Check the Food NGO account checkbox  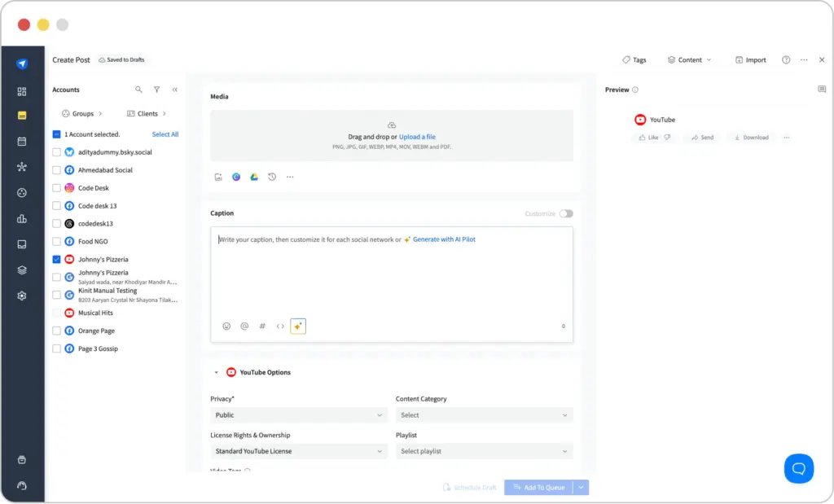(x=55, y=241)
